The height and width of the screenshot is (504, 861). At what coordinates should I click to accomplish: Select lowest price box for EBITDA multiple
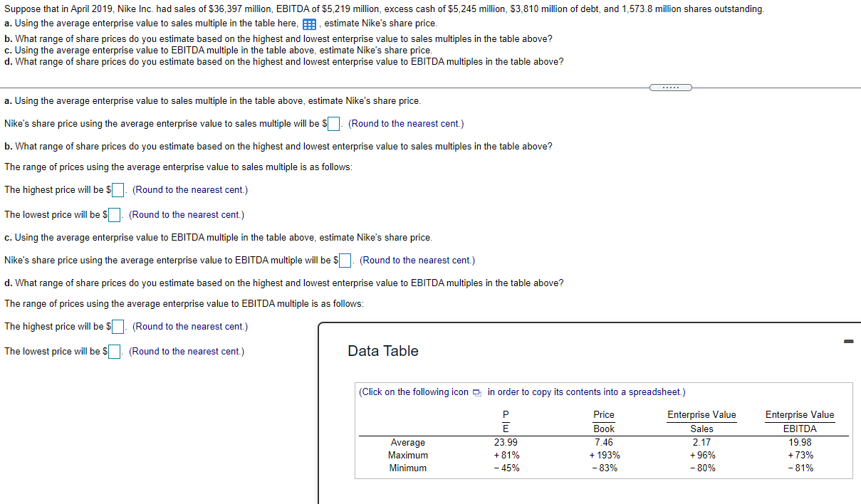[x=115, y=352]
